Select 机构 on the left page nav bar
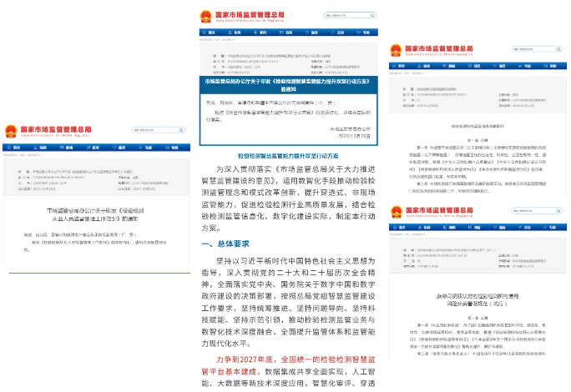571x392 pixels. click(41, 148)
